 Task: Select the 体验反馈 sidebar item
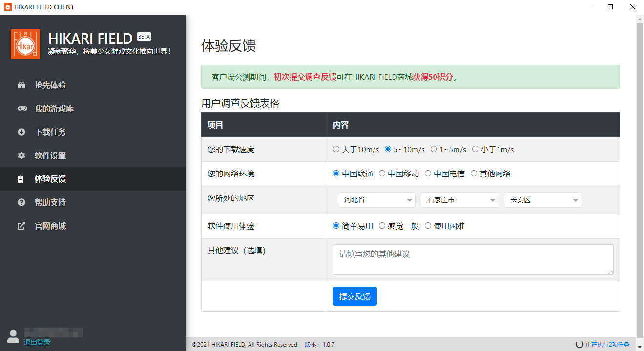click(x=93, y=179)
